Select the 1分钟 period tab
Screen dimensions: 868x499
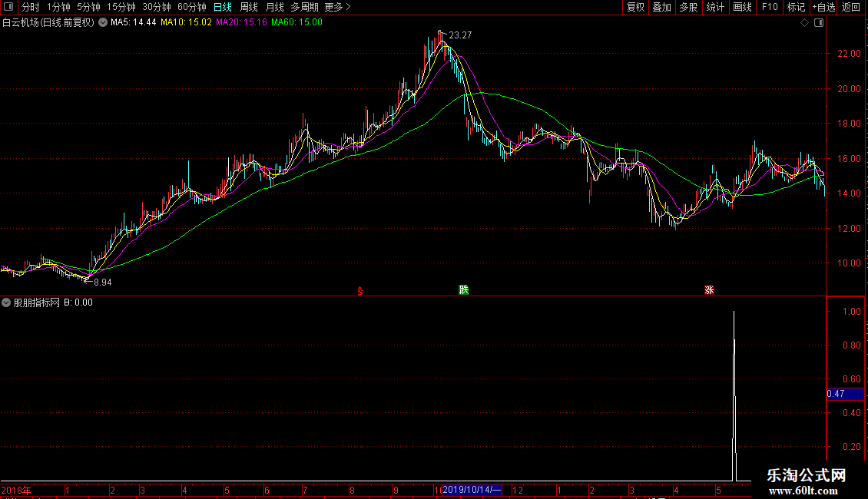(x=58, y=7)
